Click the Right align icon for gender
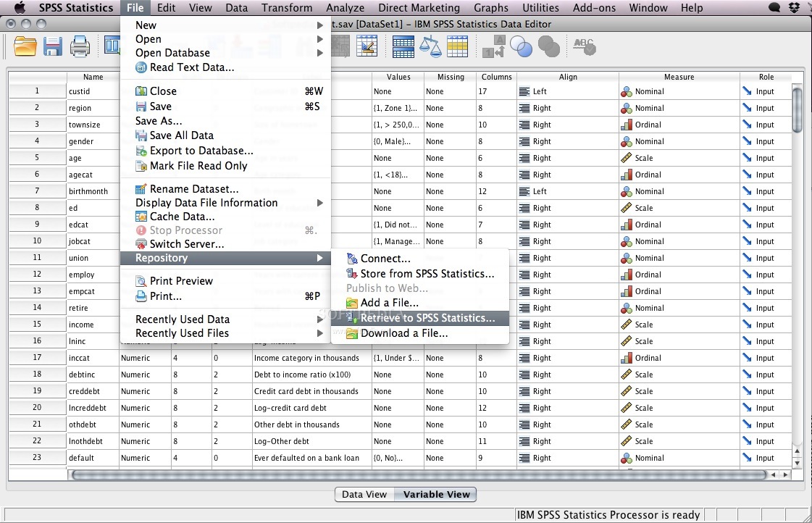 (524, 141)
